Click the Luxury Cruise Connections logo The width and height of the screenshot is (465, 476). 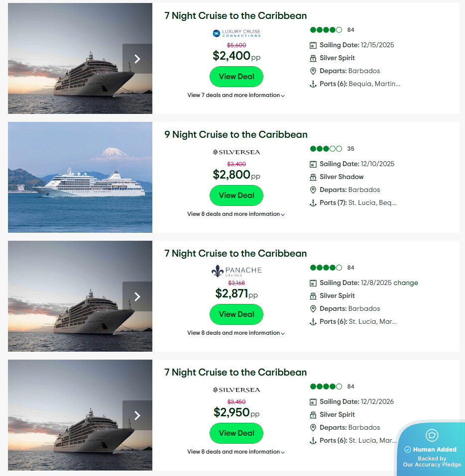point(236,33)
